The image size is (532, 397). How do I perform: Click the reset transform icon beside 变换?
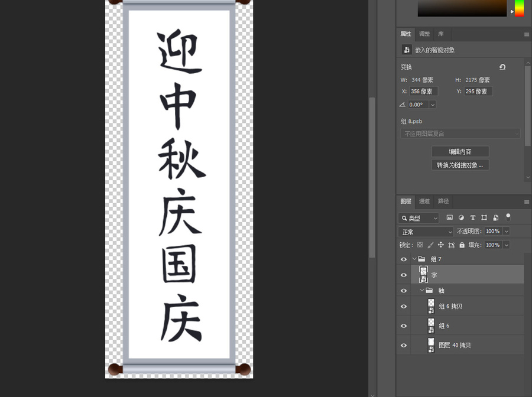click(x=502, y=67)
